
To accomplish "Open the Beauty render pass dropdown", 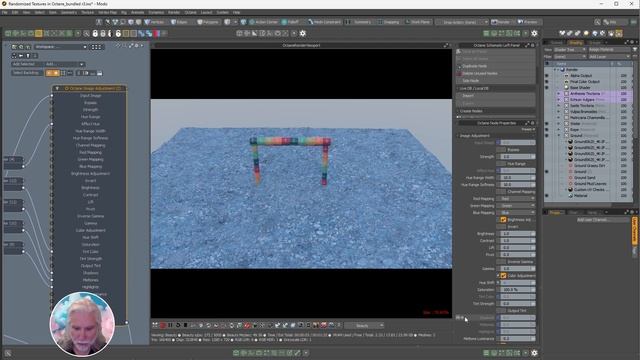I will (x=364, y=326).
